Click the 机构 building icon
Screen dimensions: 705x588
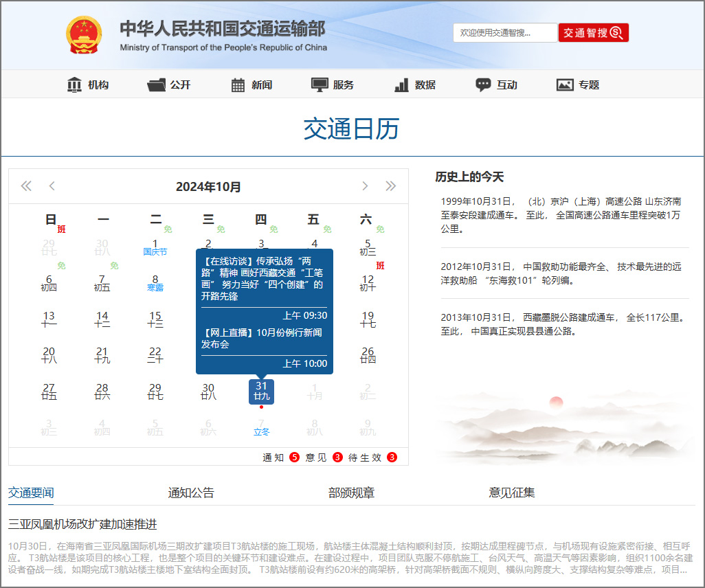74,84
